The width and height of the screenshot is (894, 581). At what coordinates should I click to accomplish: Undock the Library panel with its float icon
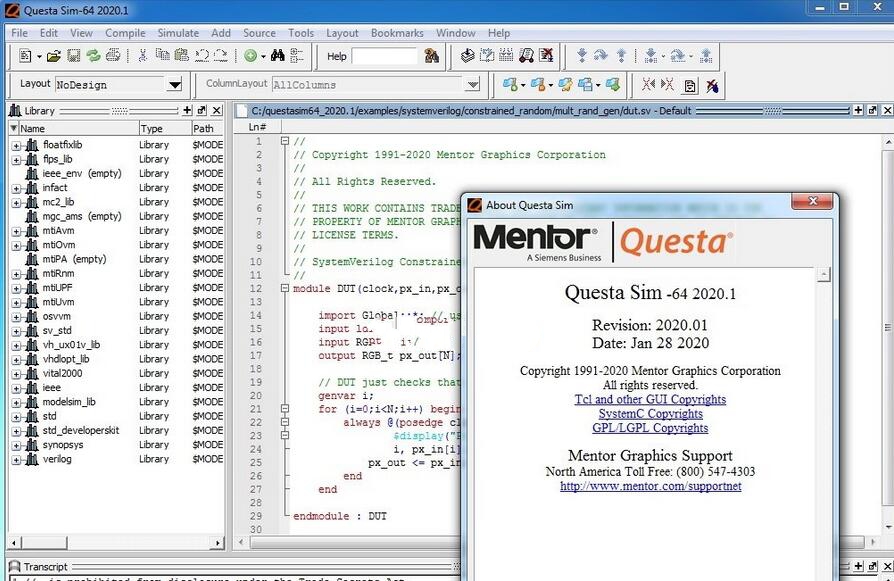pos(202,110)
